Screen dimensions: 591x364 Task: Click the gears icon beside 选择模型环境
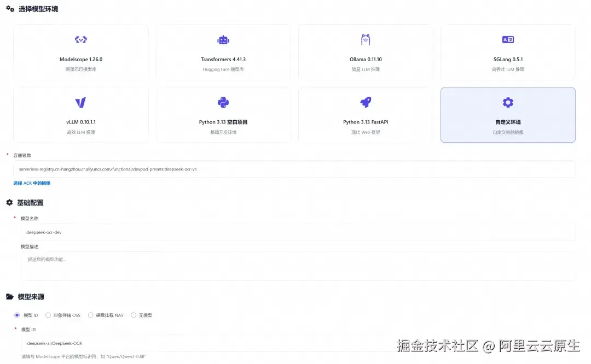(x=10, y=9)
